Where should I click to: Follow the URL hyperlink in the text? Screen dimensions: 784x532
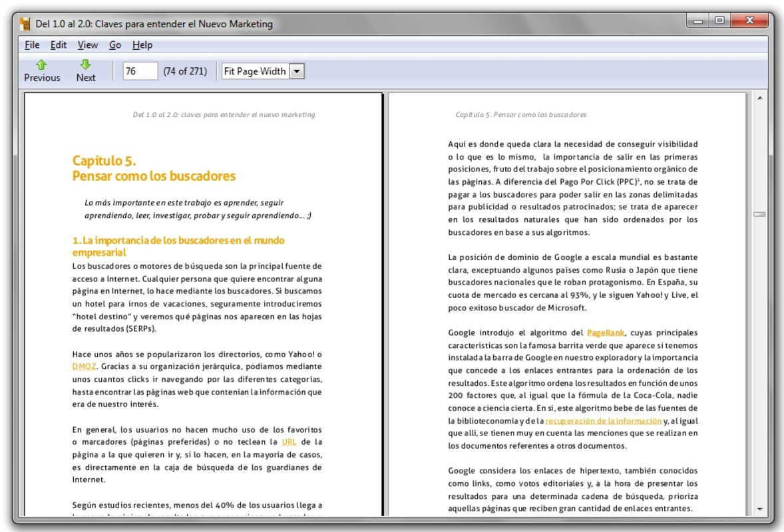pyautogui.click(x=289, y=442)
